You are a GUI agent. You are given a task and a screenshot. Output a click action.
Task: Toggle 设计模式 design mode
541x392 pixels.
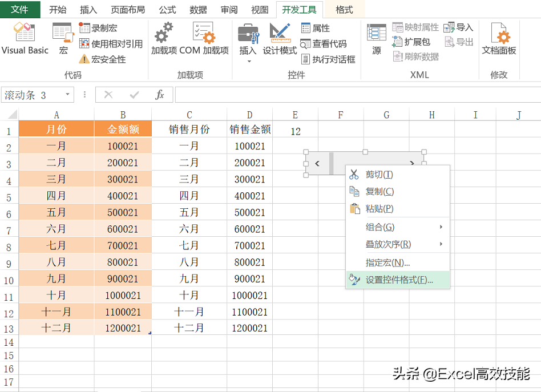pyautogui.click(x=280, y=38)
